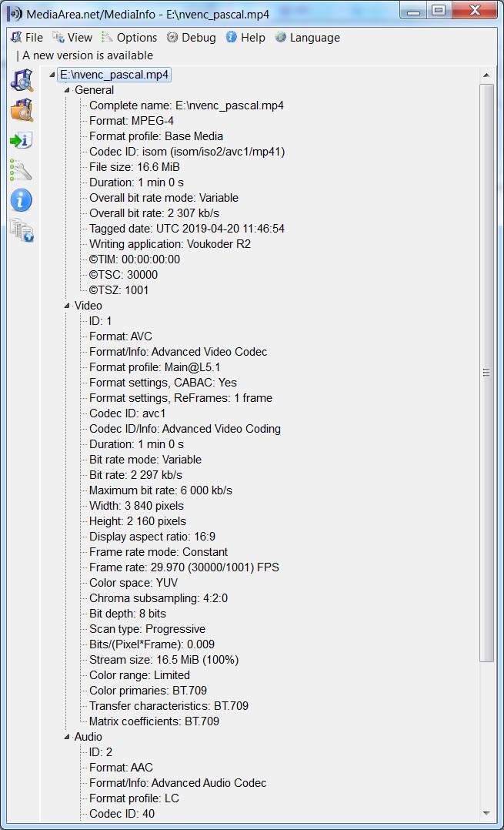This screenshot has width=504, height=830.
Task: Select 'Stream size: 16.5 MiB (100%)' row
Action: [164, 660]
